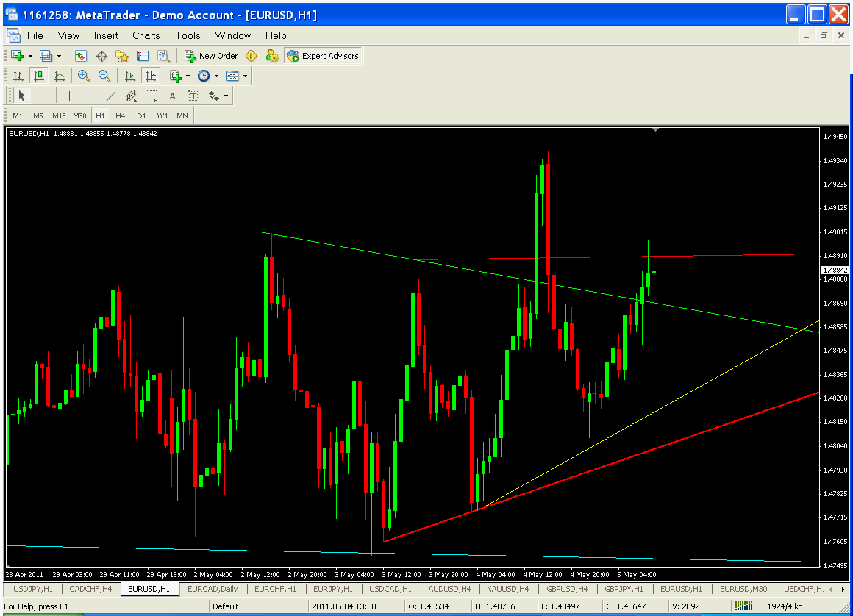The height and width of the screenshot is (616, 853).
Task: Select the Fibonacci retracement tool
Action: [x=152, y=96]
